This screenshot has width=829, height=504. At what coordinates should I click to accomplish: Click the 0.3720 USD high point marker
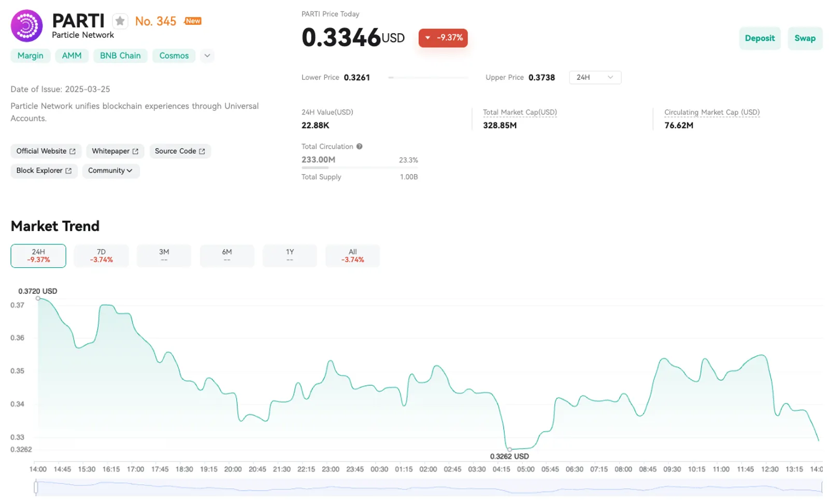click(38, 298)
